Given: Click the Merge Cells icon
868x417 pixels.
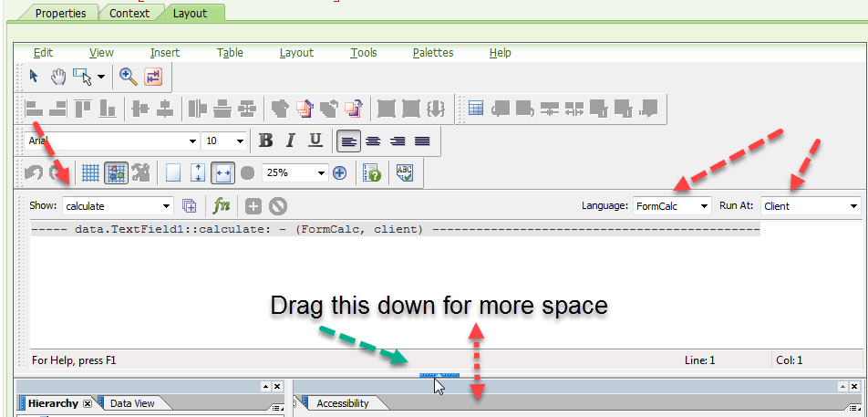Looking at the screenshot, I should pyautogui.click(x=549, y=109).
